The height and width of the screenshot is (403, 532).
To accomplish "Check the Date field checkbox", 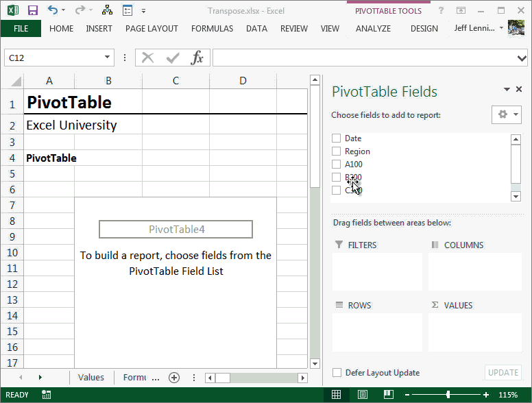I will tap(336, 138).
